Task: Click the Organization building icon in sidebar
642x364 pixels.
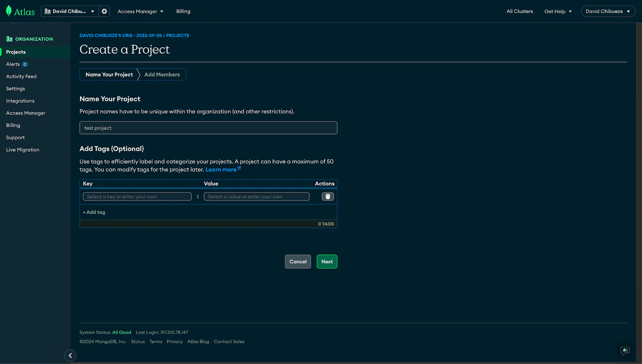Action: (9, 39)
